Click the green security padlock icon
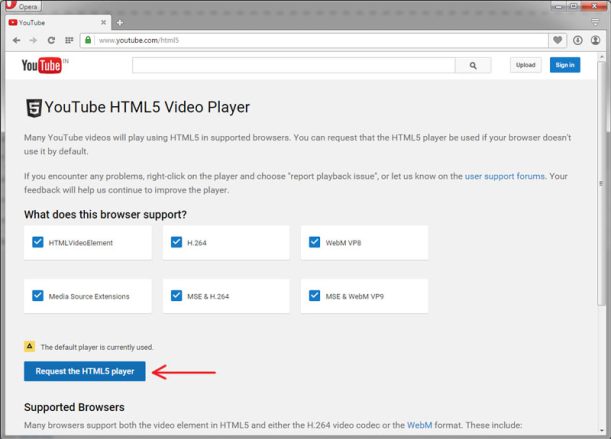 [88, 40]
